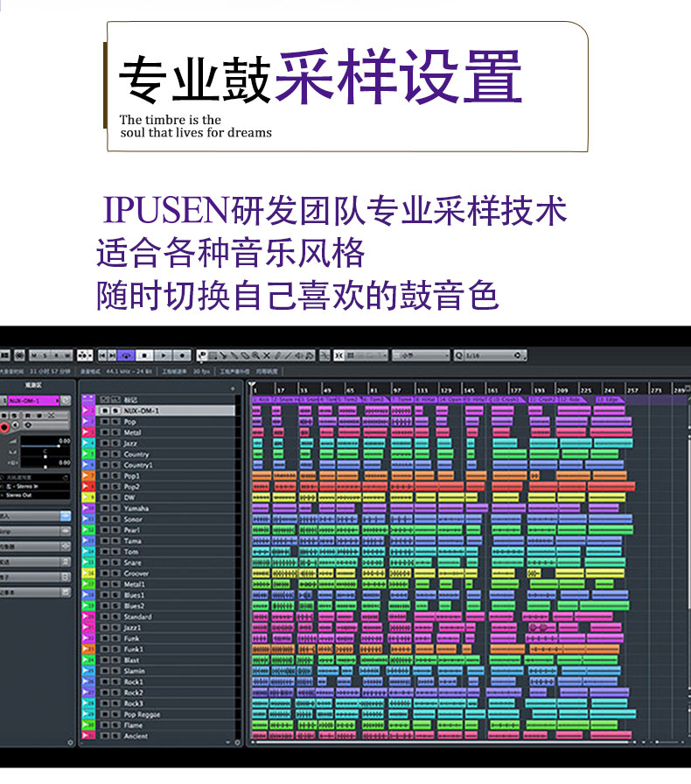
Task: Click global Write W automation button
Action: click(67, 355)
